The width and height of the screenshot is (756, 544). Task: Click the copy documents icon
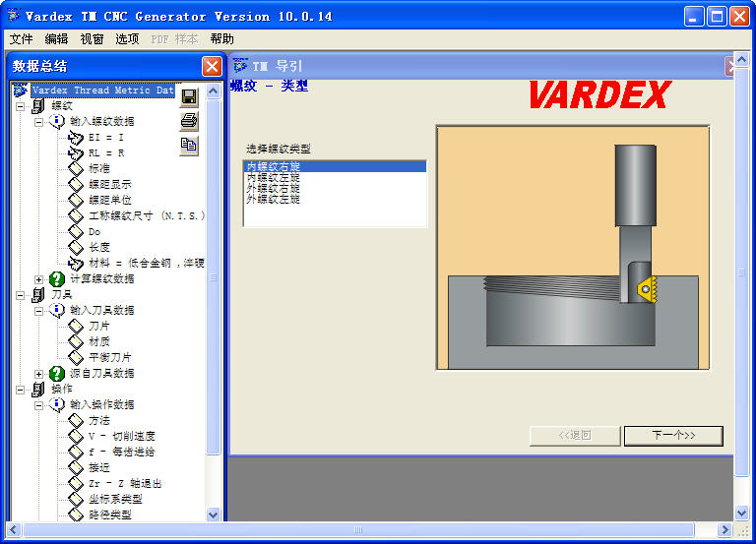point(189,145)
